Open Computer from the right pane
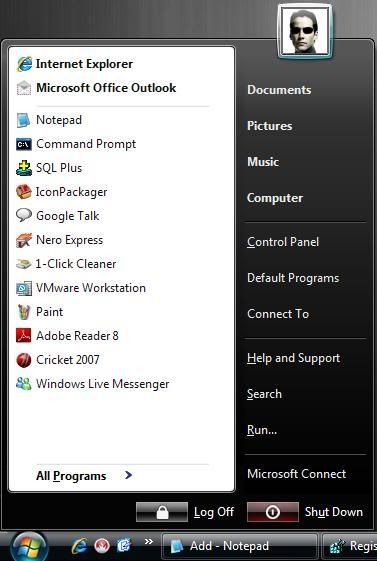 [x=275, y=198]
